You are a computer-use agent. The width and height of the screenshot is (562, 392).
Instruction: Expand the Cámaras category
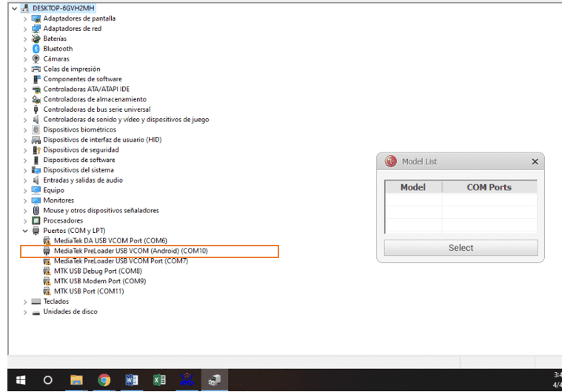point(25,59)
